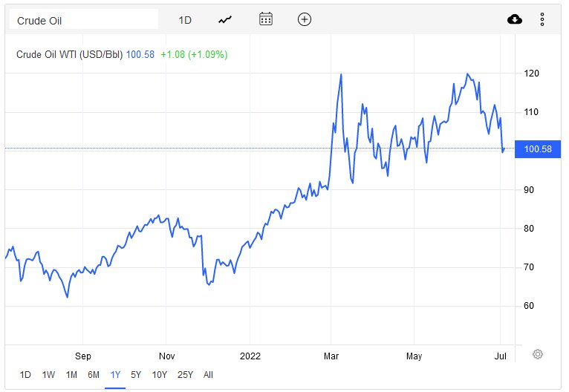Select the 1W time range

pyautogui.click(x=48, y=374)
